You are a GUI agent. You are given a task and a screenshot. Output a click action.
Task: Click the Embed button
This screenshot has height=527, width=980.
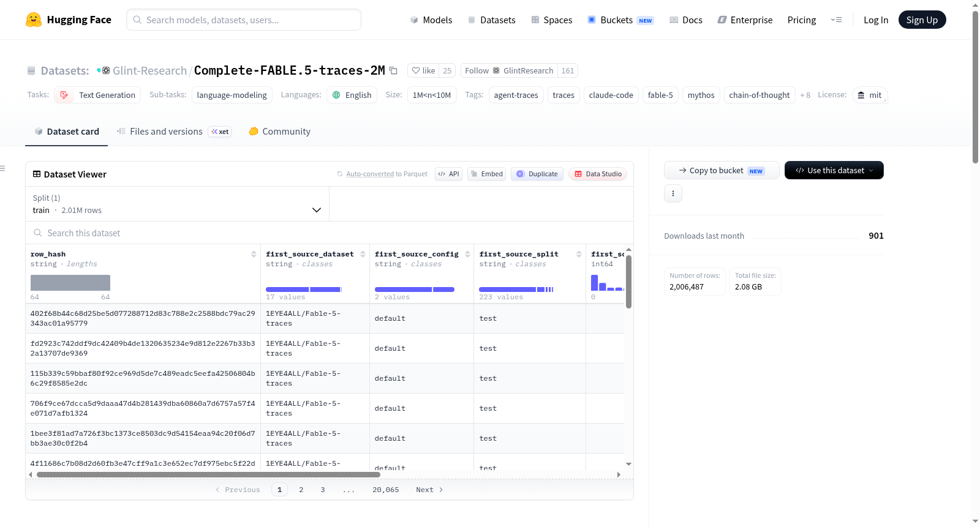pos(486,174)
